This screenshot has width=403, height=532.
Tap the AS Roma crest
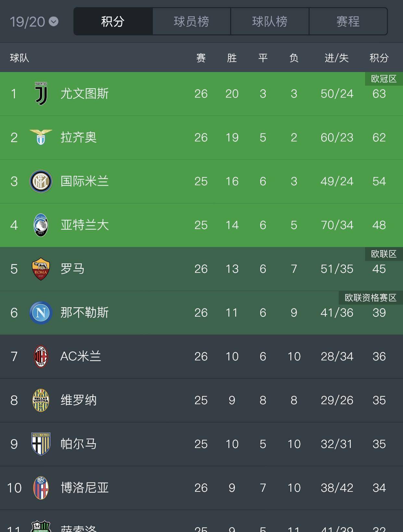coord(41,269)
